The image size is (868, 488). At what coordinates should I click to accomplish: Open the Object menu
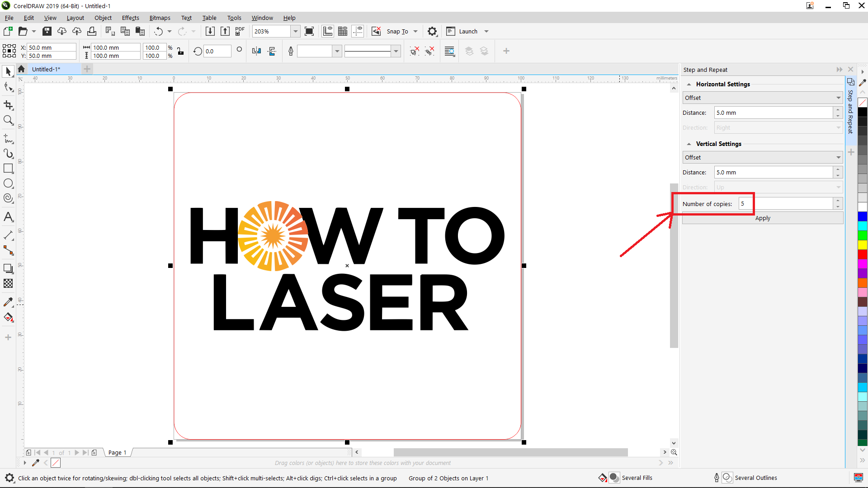click(103, 18)
